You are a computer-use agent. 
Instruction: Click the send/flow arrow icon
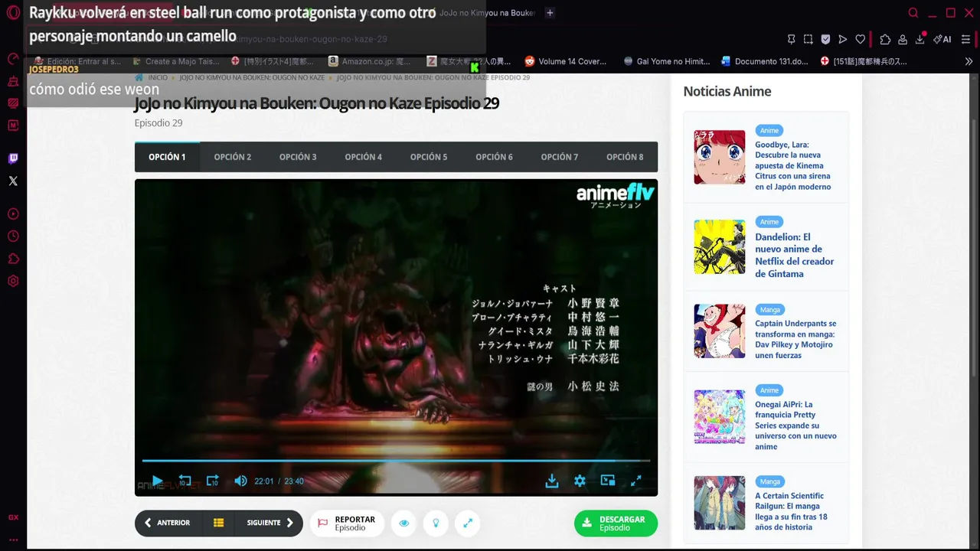click(x=843, y=39)
